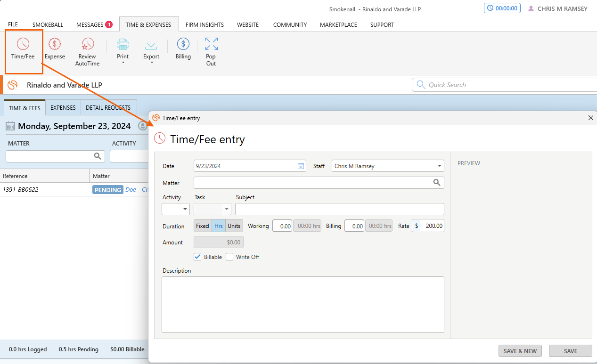Select the Fixed duration mode
Image resolution: width=597 pixels, height=364 pixels.
click(x=203, y=226)
